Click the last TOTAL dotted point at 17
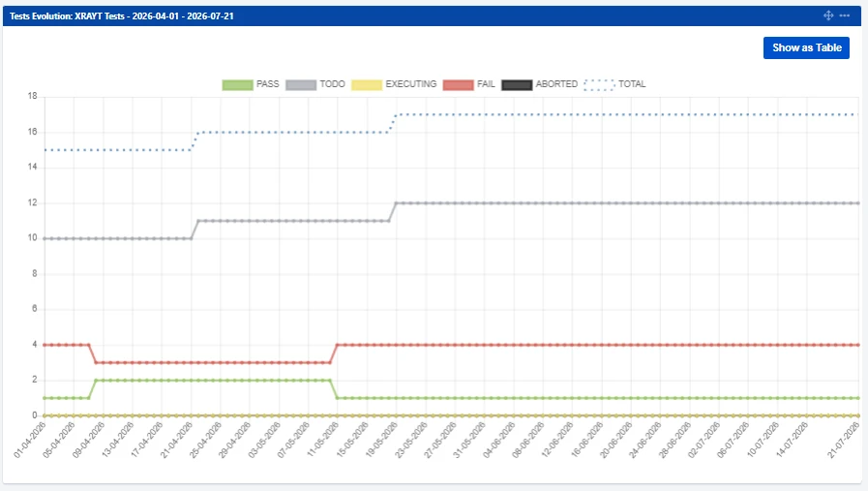Image resolution: width=868 pixels, height=491 pixels. (857, 114)
